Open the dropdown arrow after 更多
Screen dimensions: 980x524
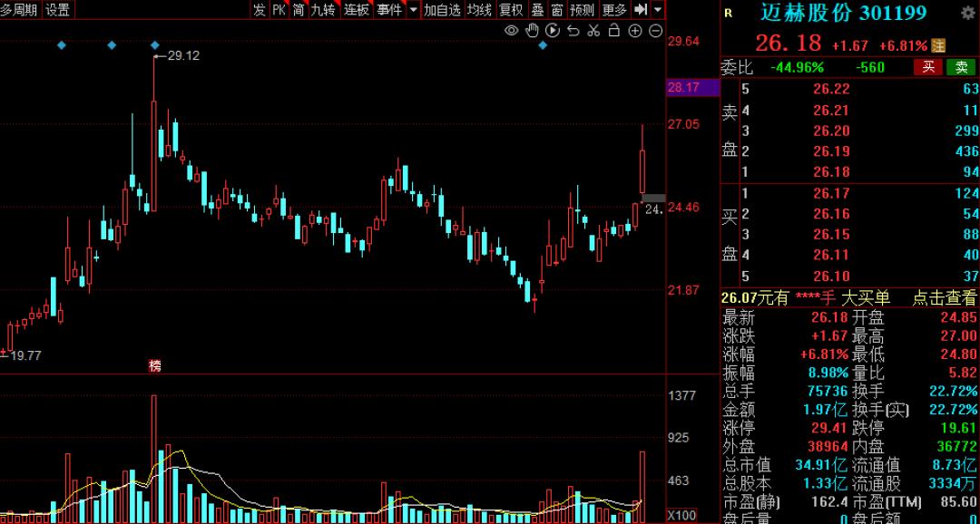pos(657,10)
